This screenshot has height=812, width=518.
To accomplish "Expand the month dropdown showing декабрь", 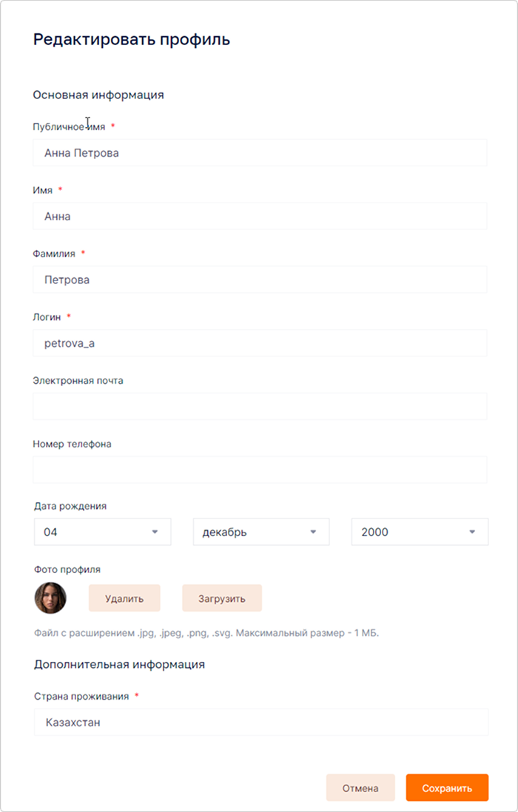I will [261, 532].
